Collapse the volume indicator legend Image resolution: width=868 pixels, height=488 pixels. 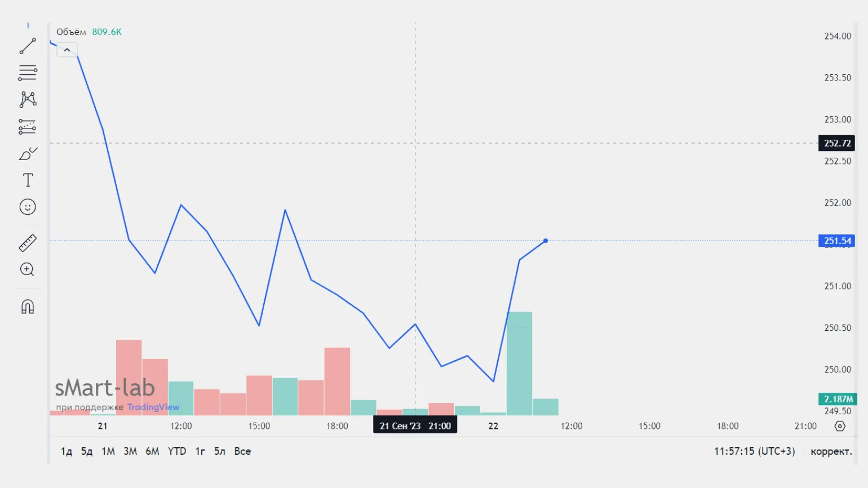(x=67, y=50)
